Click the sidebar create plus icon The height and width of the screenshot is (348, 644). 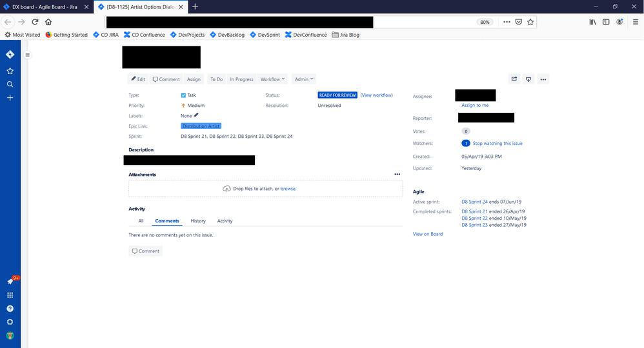(x=10, y=98)
